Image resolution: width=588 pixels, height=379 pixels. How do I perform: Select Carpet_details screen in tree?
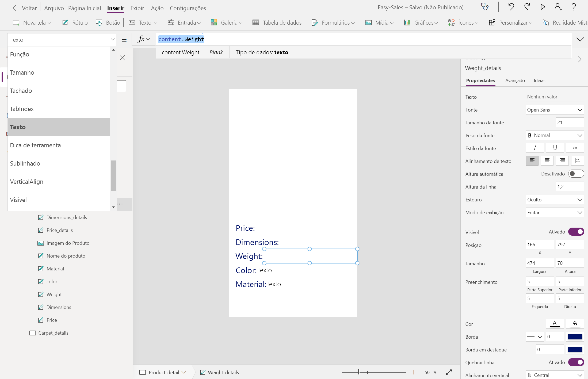53,333
